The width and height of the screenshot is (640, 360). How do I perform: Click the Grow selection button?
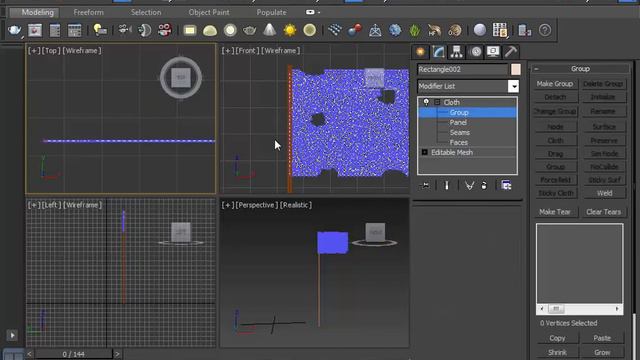(602, 352)
